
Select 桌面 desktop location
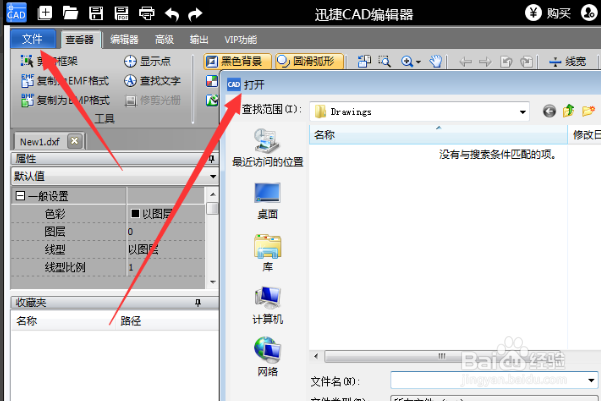point(268,200)
